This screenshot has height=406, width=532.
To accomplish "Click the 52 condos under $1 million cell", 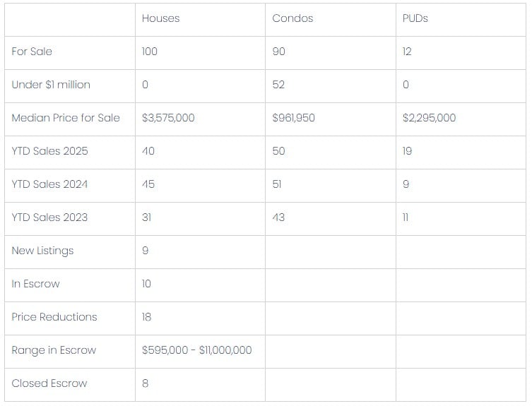I will (278, 85).
